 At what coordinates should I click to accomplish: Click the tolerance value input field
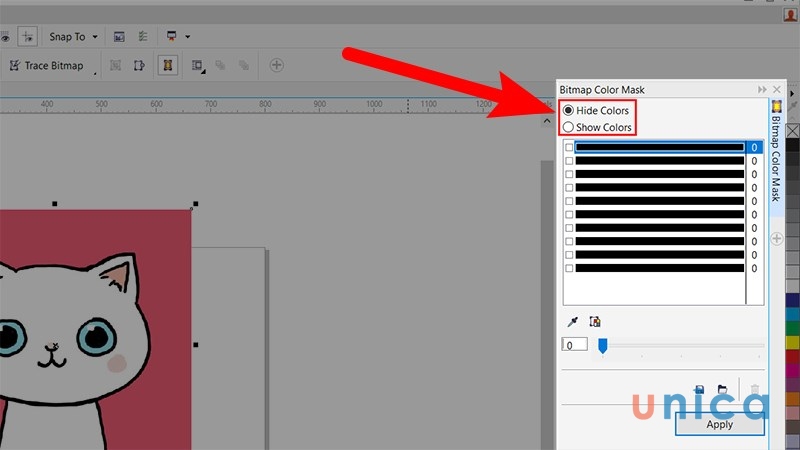click(x=574, y=345)
